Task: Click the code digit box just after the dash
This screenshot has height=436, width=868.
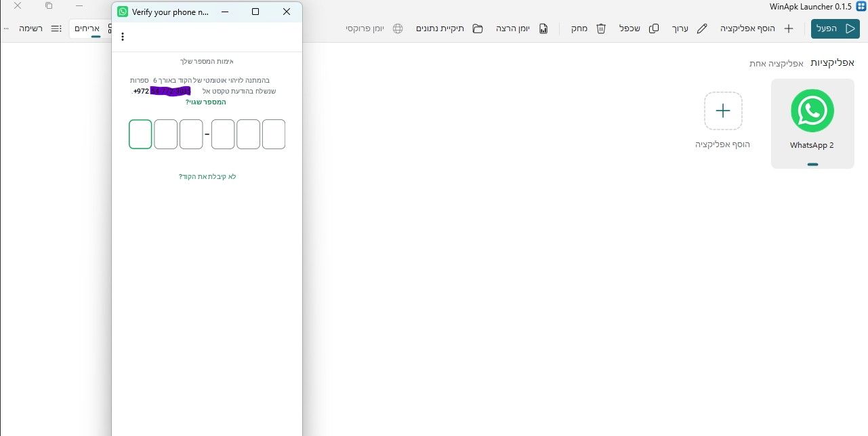Action: tap(223, 134)
